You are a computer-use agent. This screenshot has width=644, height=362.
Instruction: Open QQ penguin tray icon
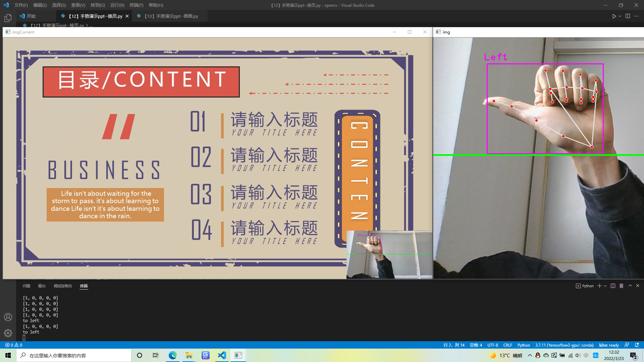[x=538, y=355]
